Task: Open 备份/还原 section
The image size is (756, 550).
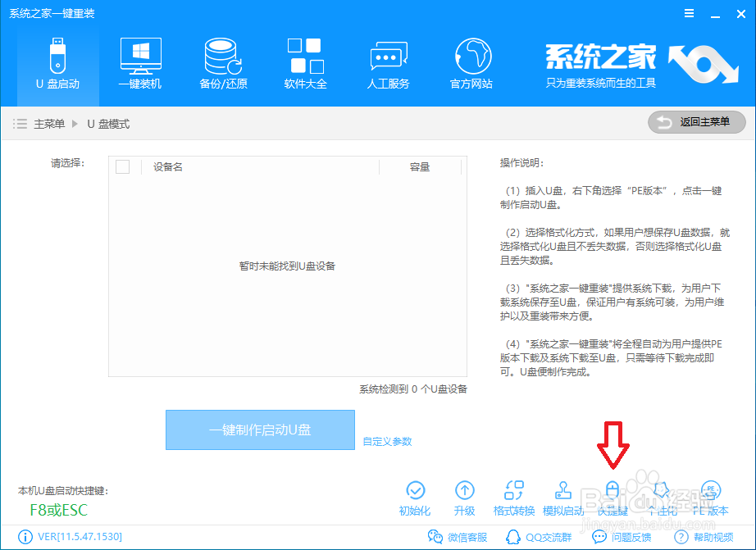Action: point(223,65)
